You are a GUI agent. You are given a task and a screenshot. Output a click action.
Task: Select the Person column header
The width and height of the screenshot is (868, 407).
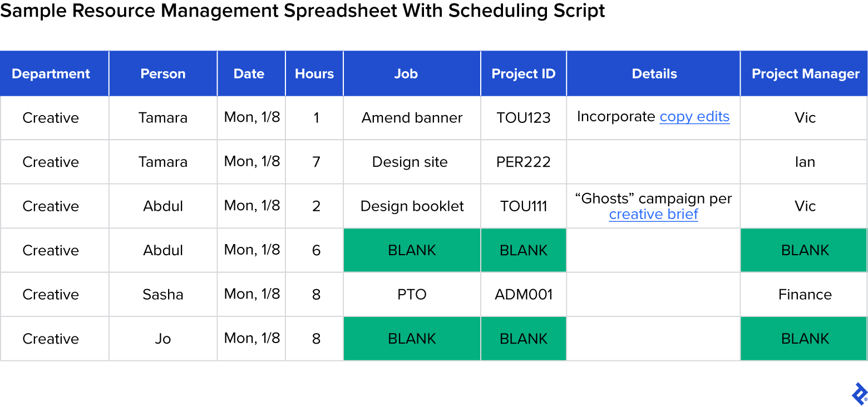162,73
